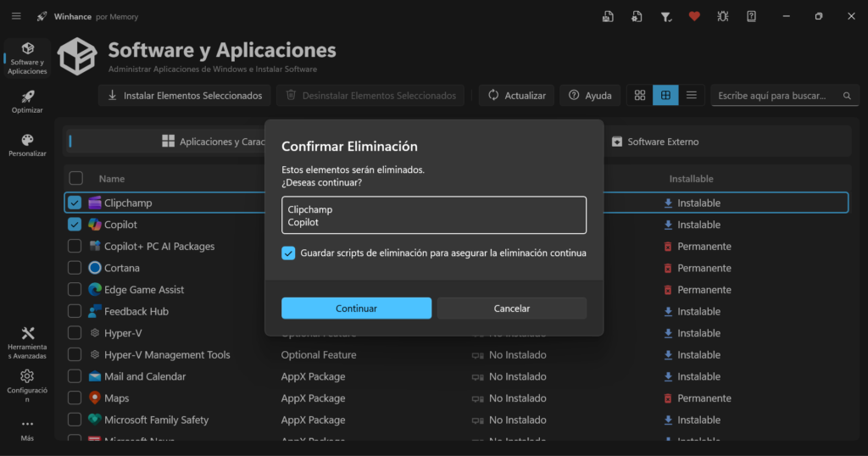Click the red heart donate icon
Screen dimensions: 868x456
[694, 17]
